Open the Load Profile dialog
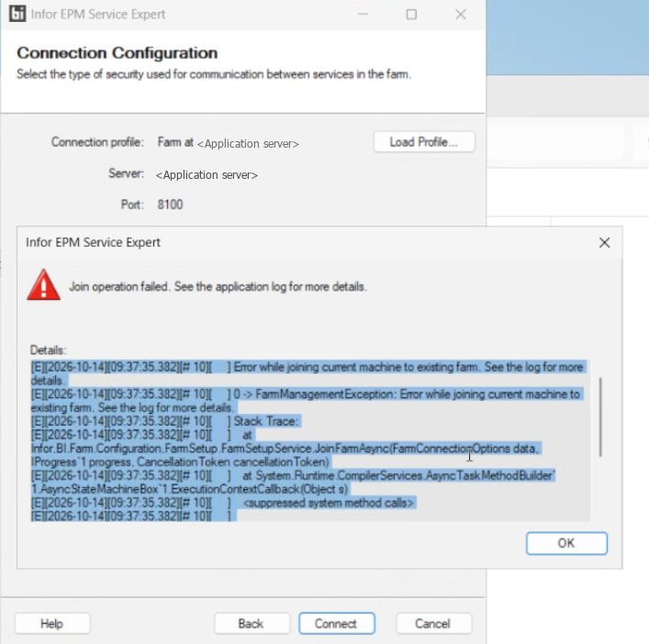The image size is (649, 644). (424, 142)
